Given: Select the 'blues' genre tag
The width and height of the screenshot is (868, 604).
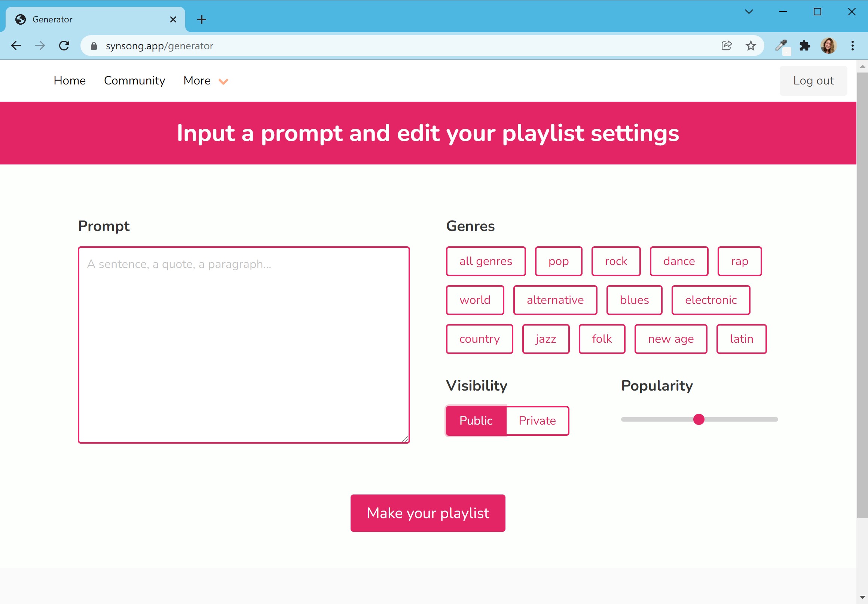Looking at the screenshot, I should point(634,300).
